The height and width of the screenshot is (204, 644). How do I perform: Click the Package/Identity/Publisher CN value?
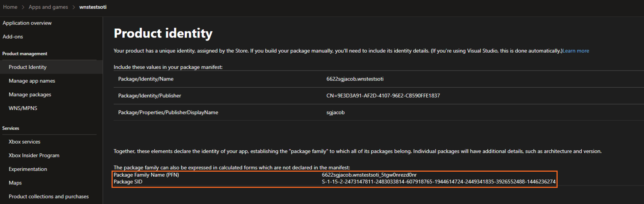coord(383,96)
